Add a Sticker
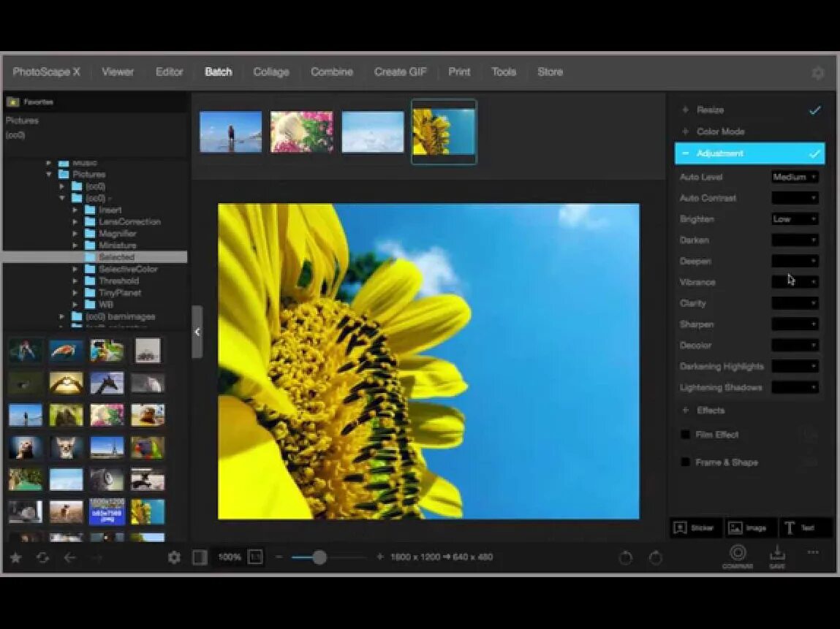 [695, 528]
